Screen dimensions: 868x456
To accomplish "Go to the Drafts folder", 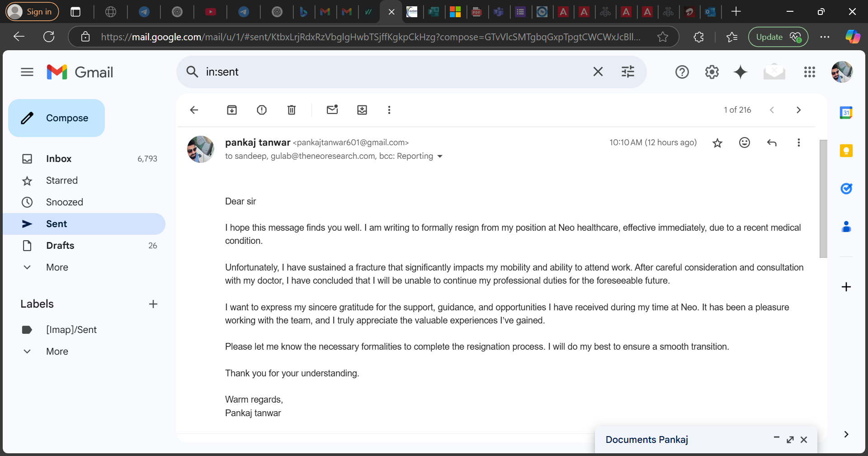I will click(60, 246).
